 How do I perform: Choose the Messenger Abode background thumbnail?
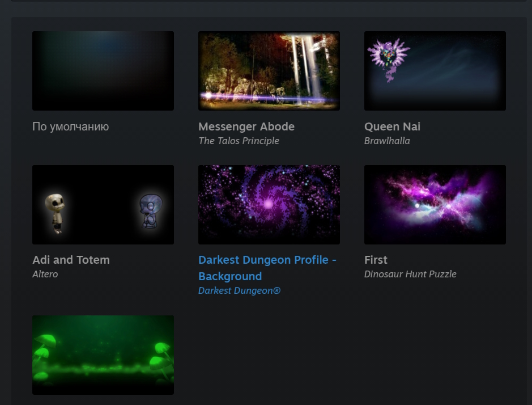pos(269,71)
